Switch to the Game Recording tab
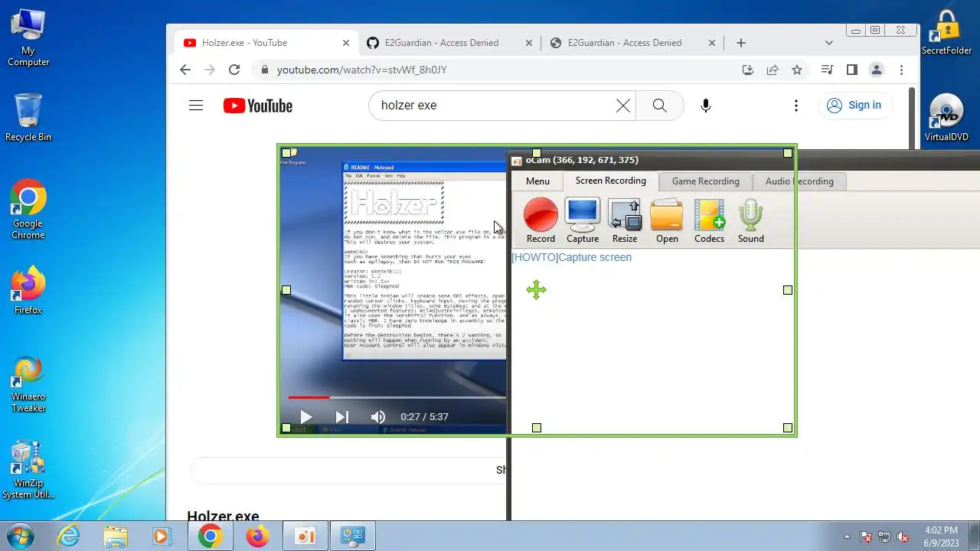This screenshot has height=551, width=980. (705, 181)
